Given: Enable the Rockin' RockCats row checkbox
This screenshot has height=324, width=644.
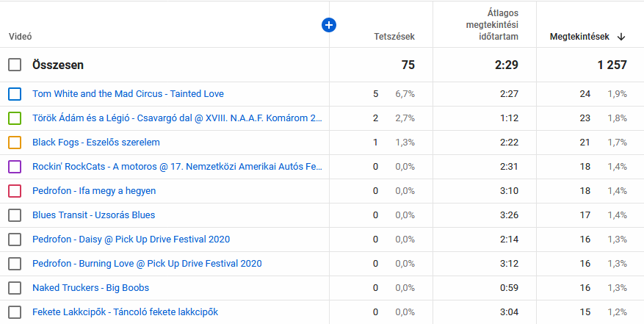Looking at the screenshot, I should click(15, 167).
